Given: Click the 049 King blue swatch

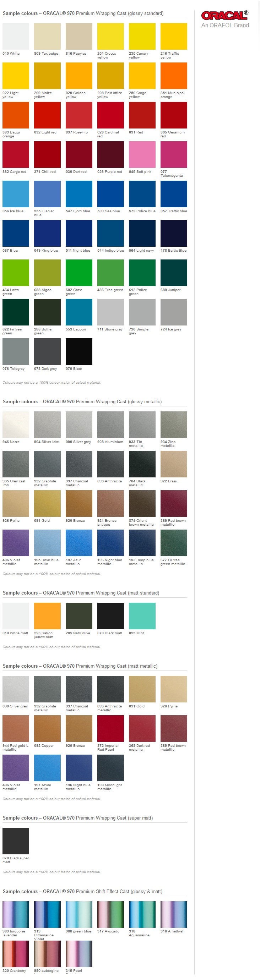Looking at the screenshot, I should pyautogui.click(x=47, y=234).
